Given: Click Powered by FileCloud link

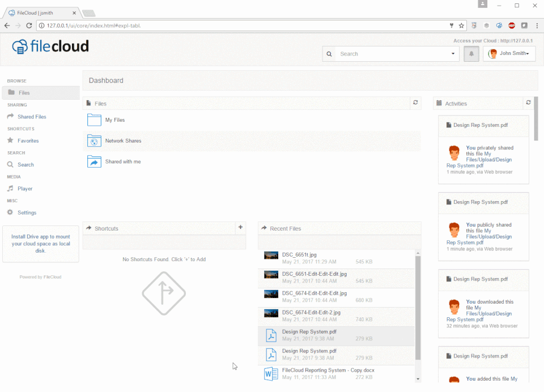Looking at the screenshot, I should [x=40, y=277].
